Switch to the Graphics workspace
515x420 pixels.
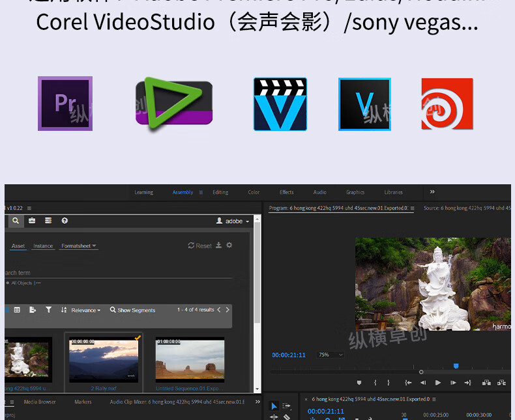click(355, 192)
